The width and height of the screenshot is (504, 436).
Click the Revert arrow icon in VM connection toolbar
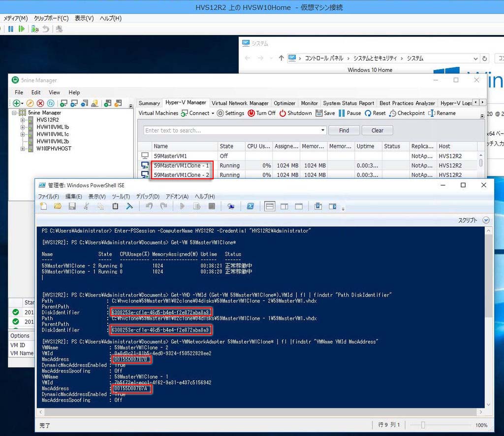(x=46, y=29)
